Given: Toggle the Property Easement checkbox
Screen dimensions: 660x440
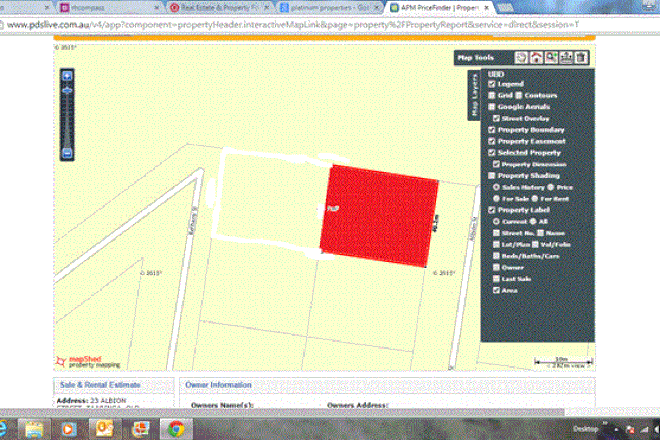Looking at the screenshot, I should click(491, 141).
